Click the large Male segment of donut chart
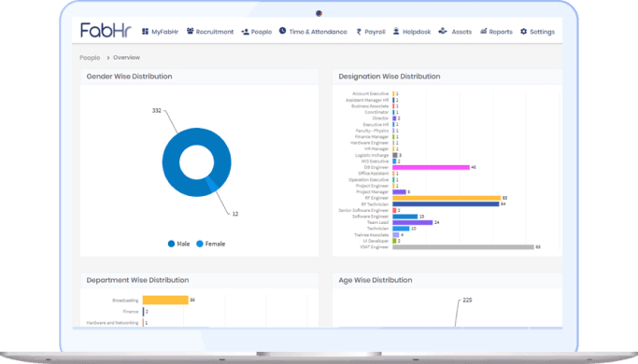The image size is (638, 364). pyautogui.click(x=171, y=162)
